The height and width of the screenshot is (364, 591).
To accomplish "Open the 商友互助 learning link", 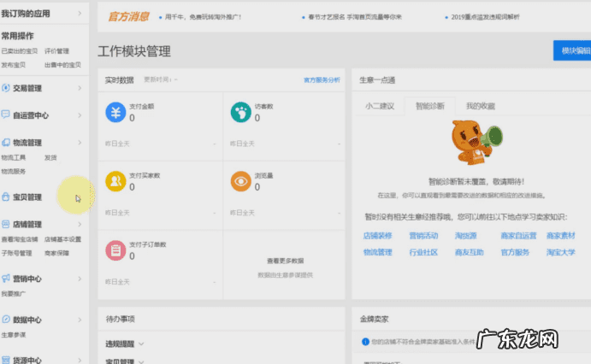I will (470, 252).
